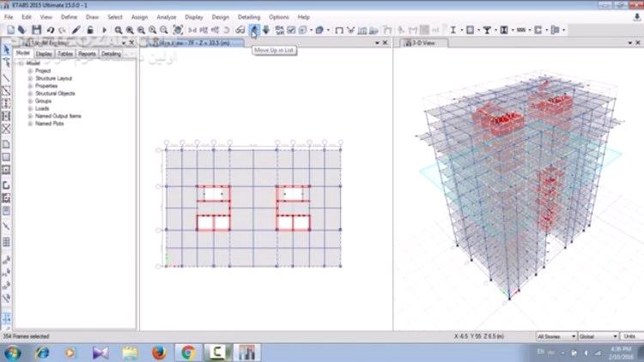Click the Move Up in List arrow

254,30
